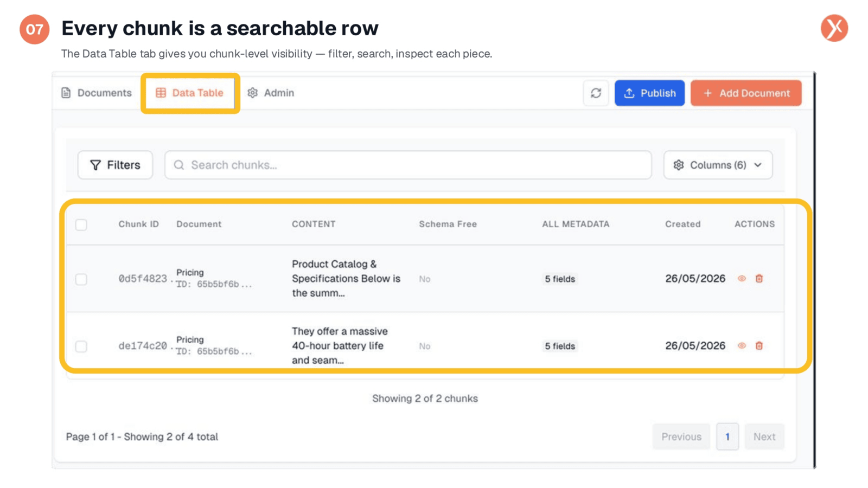Sort by the Chunk ID column header

[x=139, y=224]
